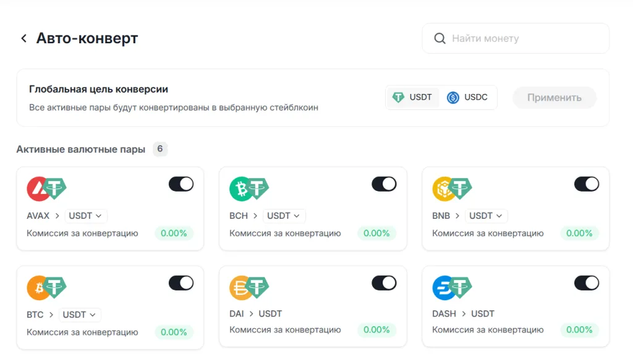
Task: Toggle the DASH pair switch off
Action: pos(587,283)
